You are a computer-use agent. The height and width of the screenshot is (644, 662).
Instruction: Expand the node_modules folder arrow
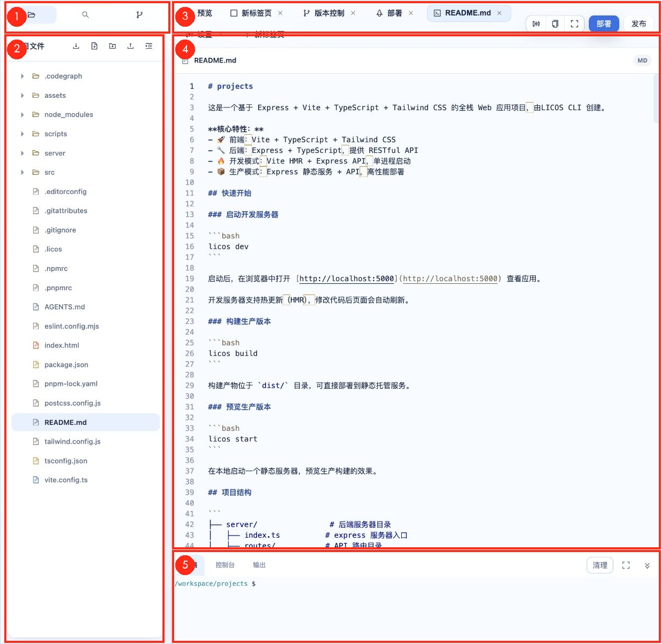22,114
